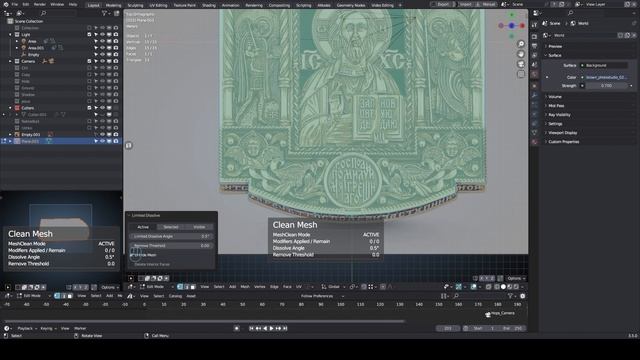The image size is (640, 360).
Task: Jump to timeline start frame
Action: 251,328
